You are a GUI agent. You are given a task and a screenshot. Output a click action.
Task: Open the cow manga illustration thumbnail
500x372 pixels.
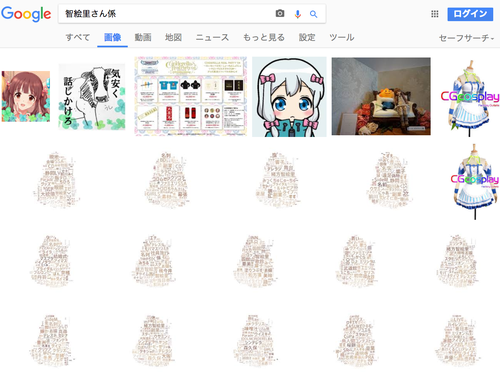92,97
